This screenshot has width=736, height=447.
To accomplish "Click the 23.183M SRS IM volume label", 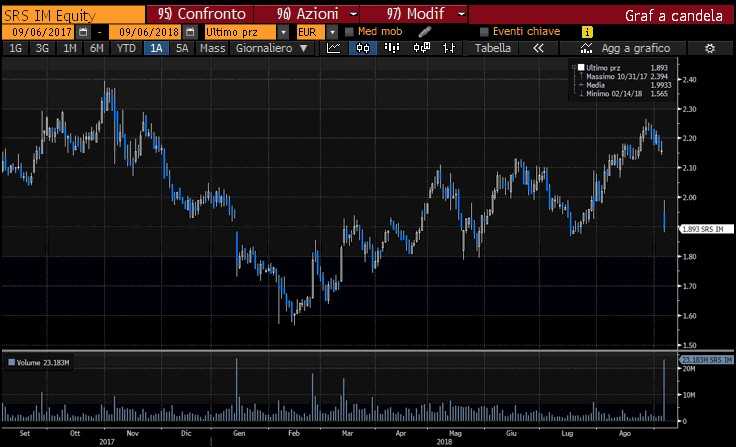I will point(706,360).
